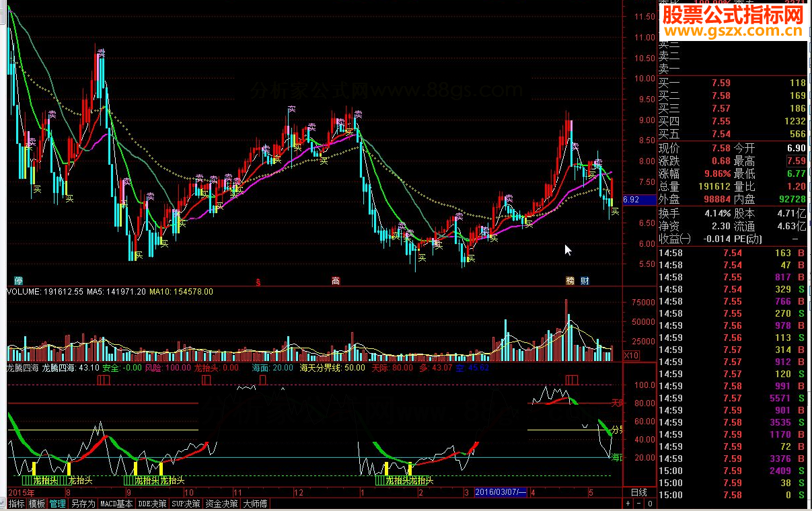This screenshot has width=812, height=511.
Task: Click the 海天分界线: 50.00 label
Action: pos(333,368)
